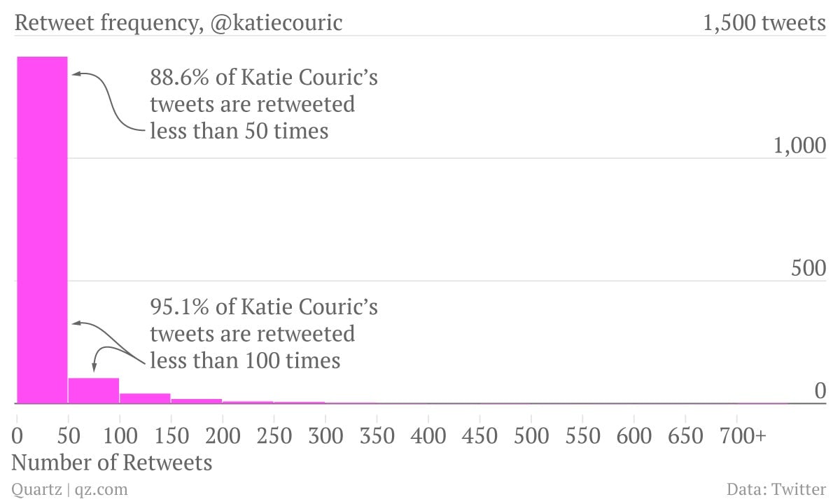This screenshot has height=504, width=840.
Task: Click the arrowhead pointing down at the second bar
Action: point(94,365)
